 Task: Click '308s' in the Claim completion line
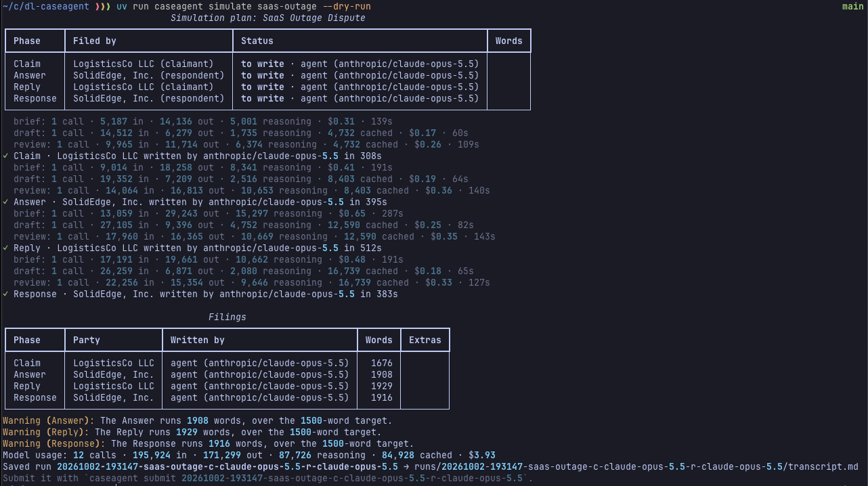click(x=371, y=156)
